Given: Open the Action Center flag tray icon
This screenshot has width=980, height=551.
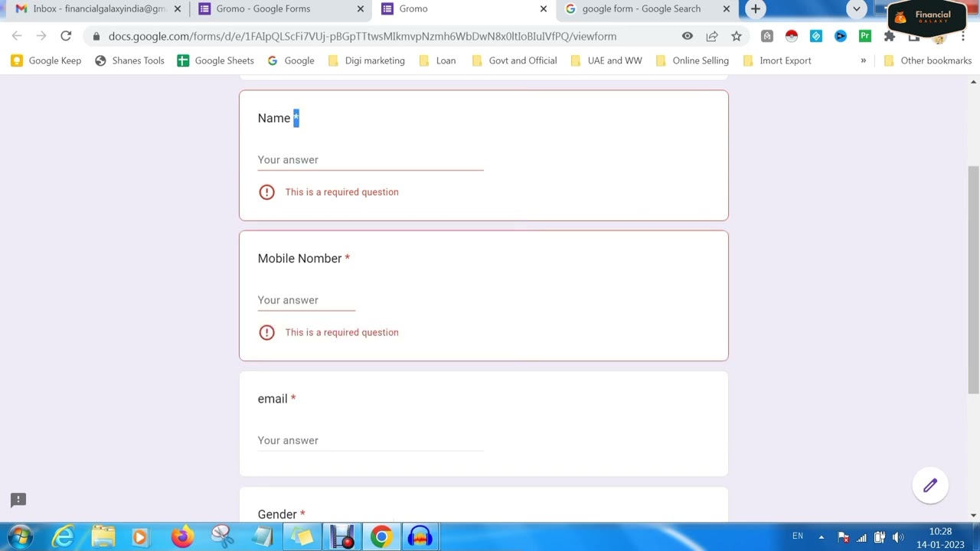Looking at the screenshot, I should [843, 536].
